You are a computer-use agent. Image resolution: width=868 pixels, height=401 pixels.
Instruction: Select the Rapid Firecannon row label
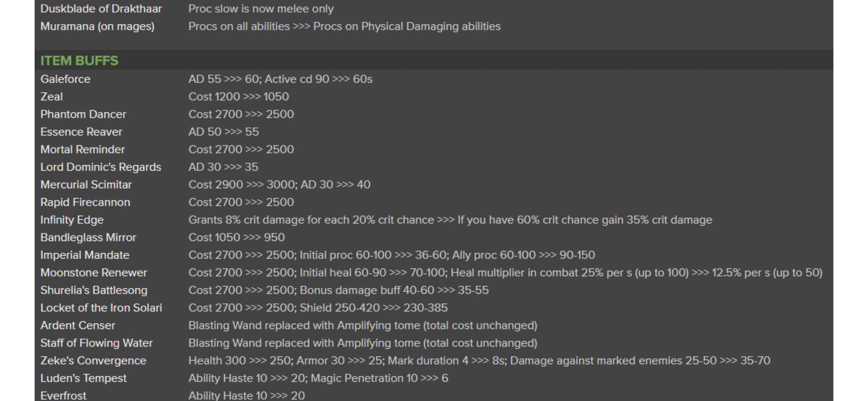pyautogui.click(x=85, y=202)
